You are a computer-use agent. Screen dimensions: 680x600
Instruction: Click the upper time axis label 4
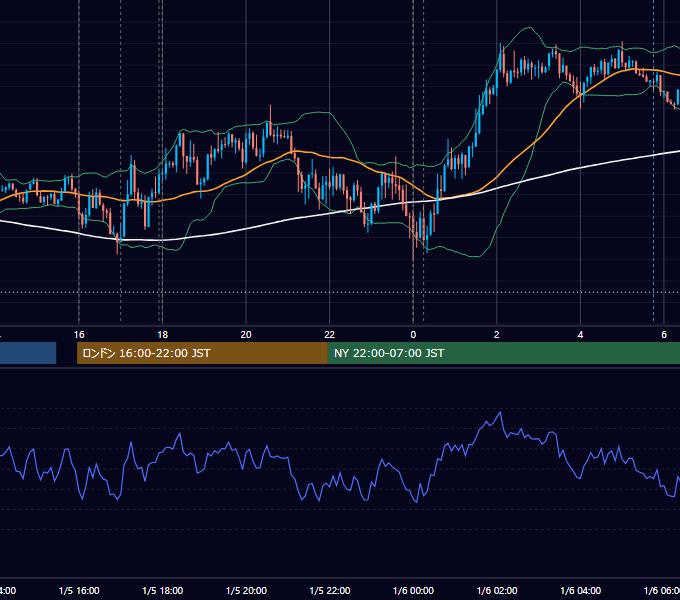(x=580, y=335)
